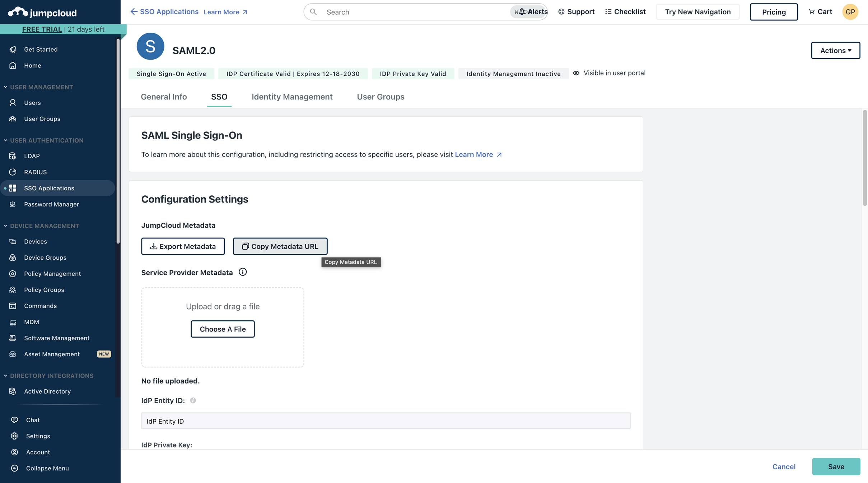The image size is (868, 483).
Task: Click IdP Entity ID help icon
Action: (x=193, y=400)
